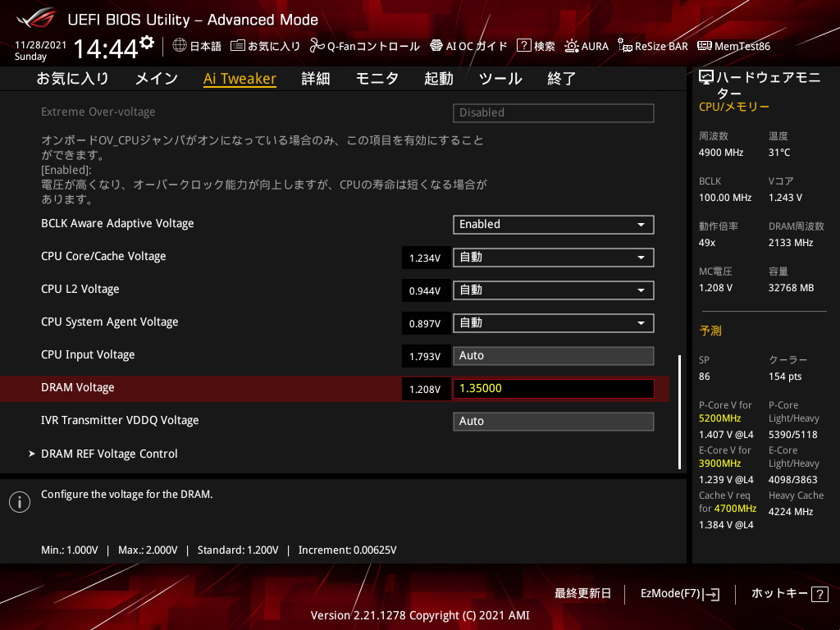Click 4900 MHz frequency reading
The image size is (840, 630).
[x=720, y=153]
